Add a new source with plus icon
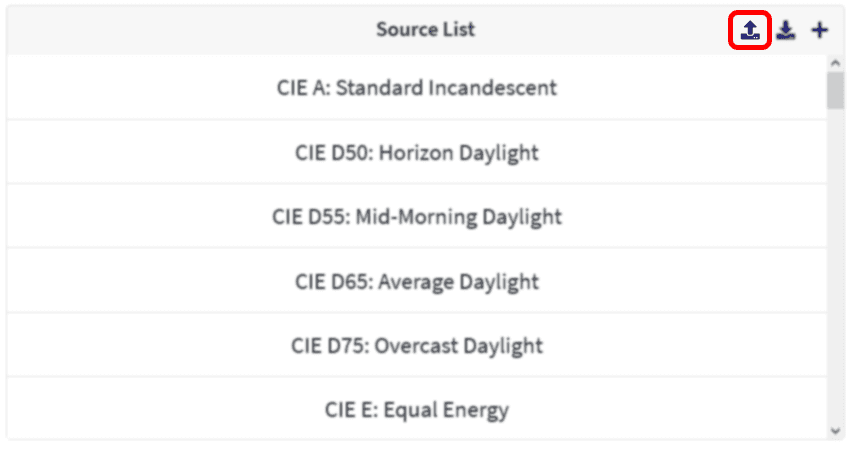The width and height of the screenshot is (853, 450). [x=820, y=30]
